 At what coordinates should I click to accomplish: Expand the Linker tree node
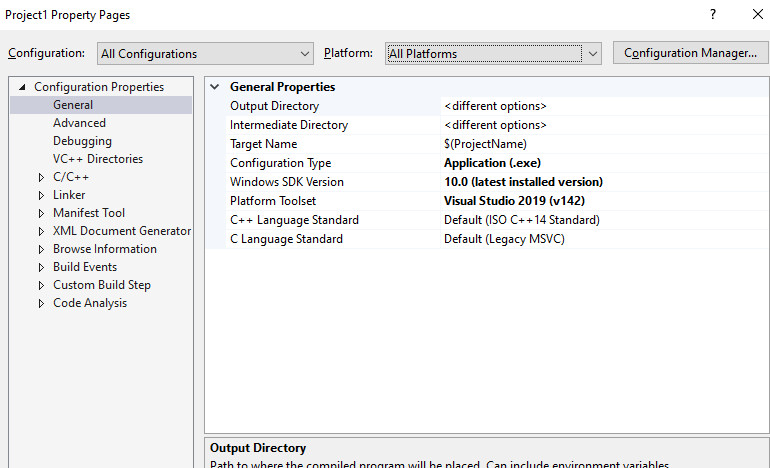(41, 196)
